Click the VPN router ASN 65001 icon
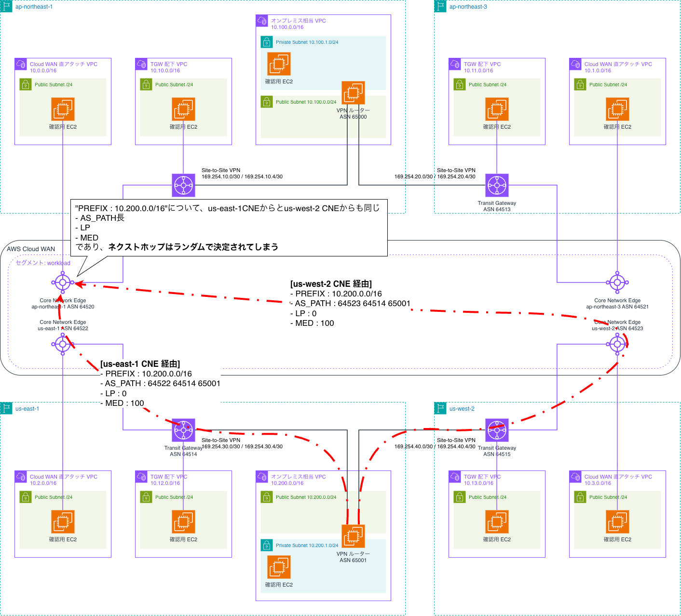 (x=353, y=536)
